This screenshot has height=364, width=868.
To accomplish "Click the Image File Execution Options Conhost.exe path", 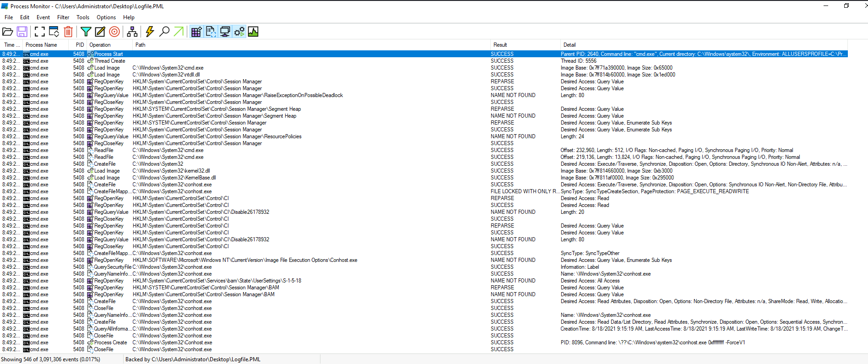I will click(245, 260).
